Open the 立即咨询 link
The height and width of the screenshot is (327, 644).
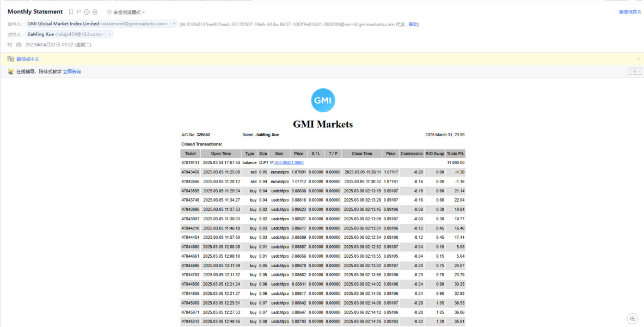click(x=72, y=71)
